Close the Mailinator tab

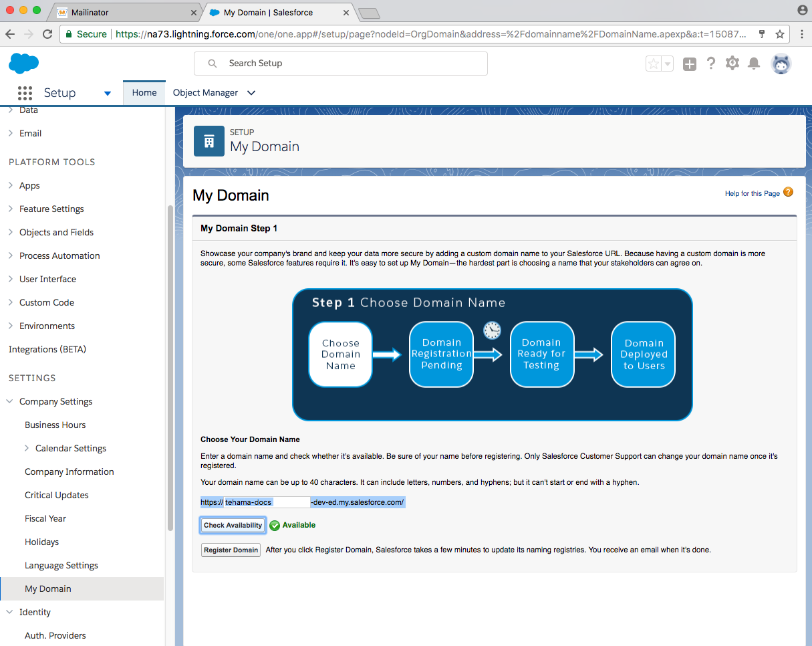pyautogui.click(x=194, y=13)
